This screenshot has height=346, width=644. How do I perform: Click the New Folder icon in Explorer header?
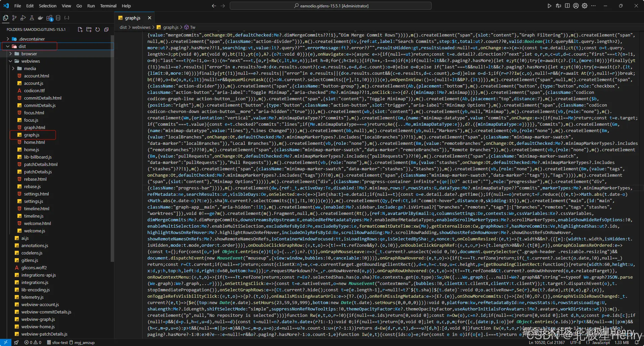(x=89, y=30)
